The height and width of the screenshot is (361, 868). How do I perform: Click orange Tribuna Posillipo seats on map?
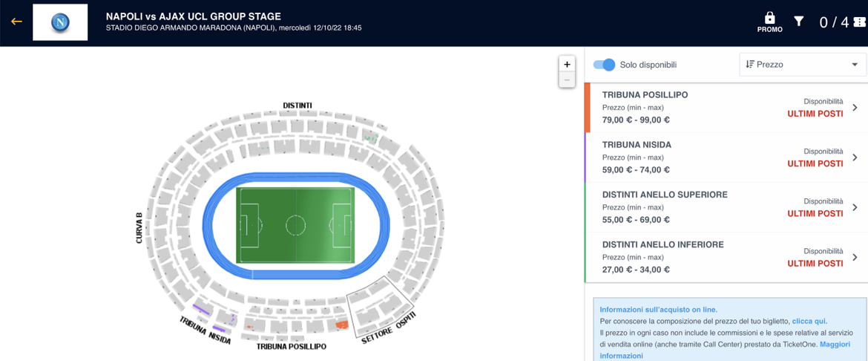pos(341,325)
